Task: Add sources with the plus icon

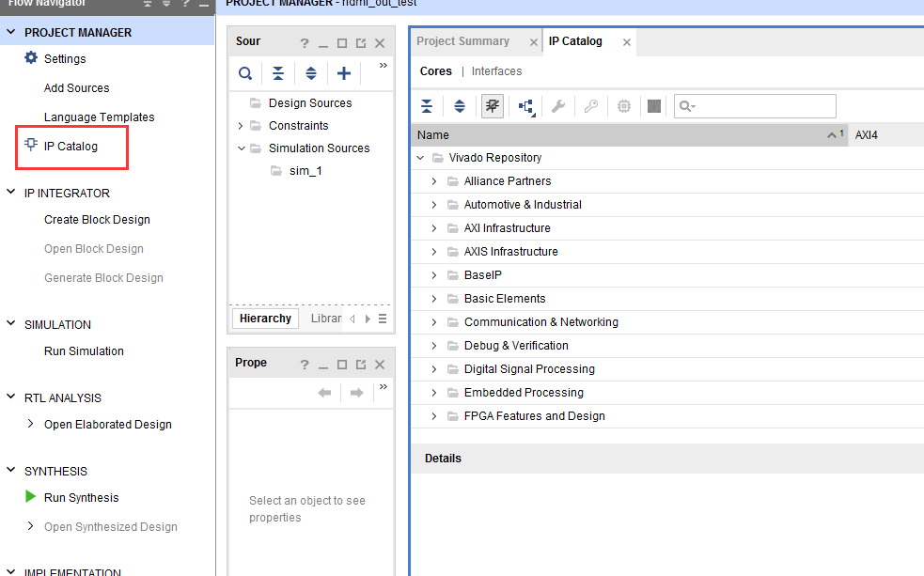Action: 343,73
